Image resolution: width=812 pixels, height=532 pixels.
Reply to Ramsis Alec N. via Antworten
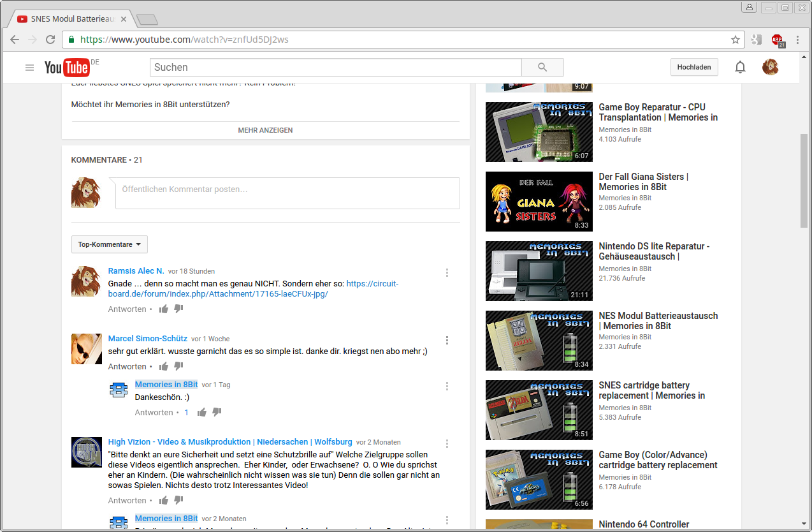pos(127,309)
